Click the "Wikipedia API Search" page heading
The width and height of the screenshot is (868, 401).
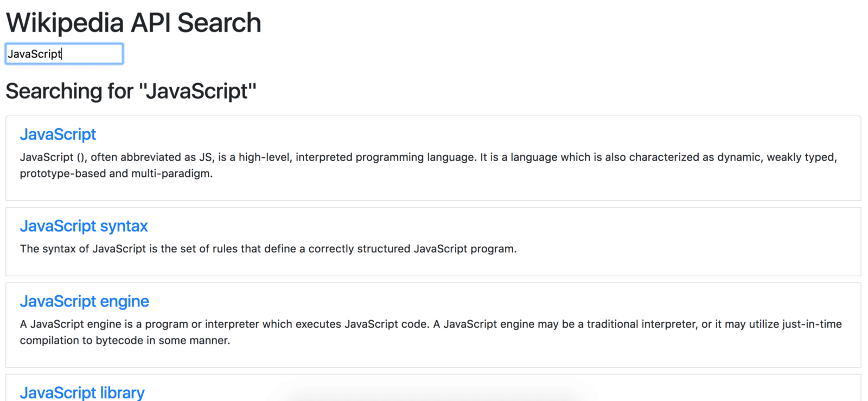133,23
